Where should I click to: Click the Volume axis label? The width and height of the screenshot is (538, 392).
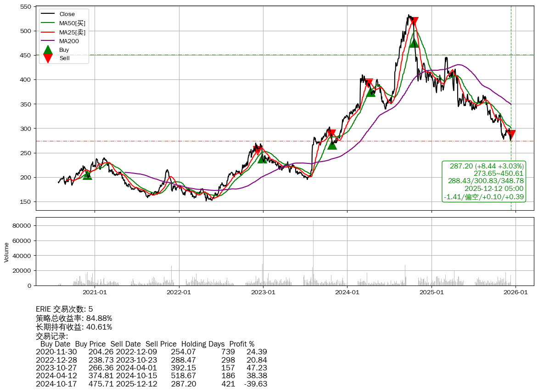point(6,252)
